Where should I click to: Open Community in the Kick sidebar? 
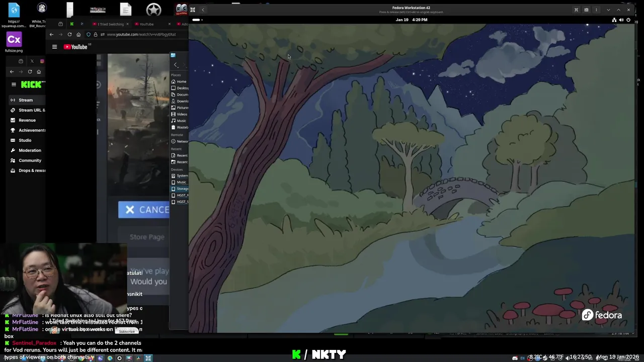coord(28,160)
